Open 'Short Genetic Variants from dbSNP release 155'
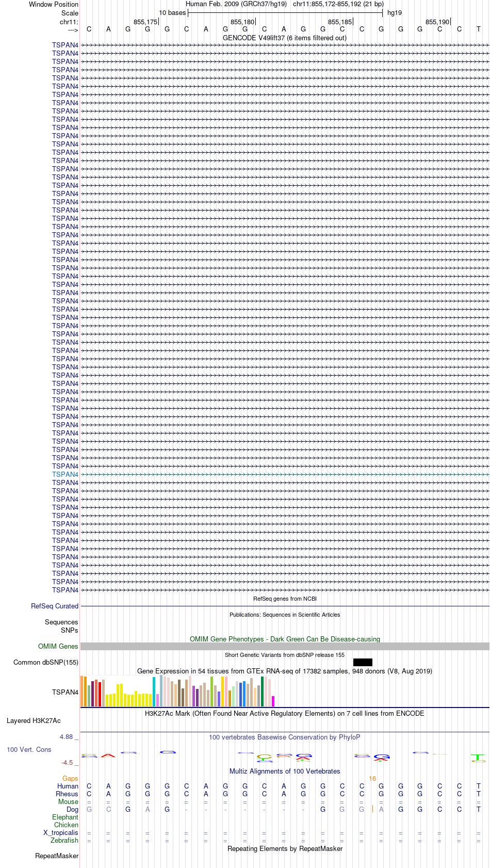Image resolution: width=490 pixels, height=868 pixels. pos(285,655)
